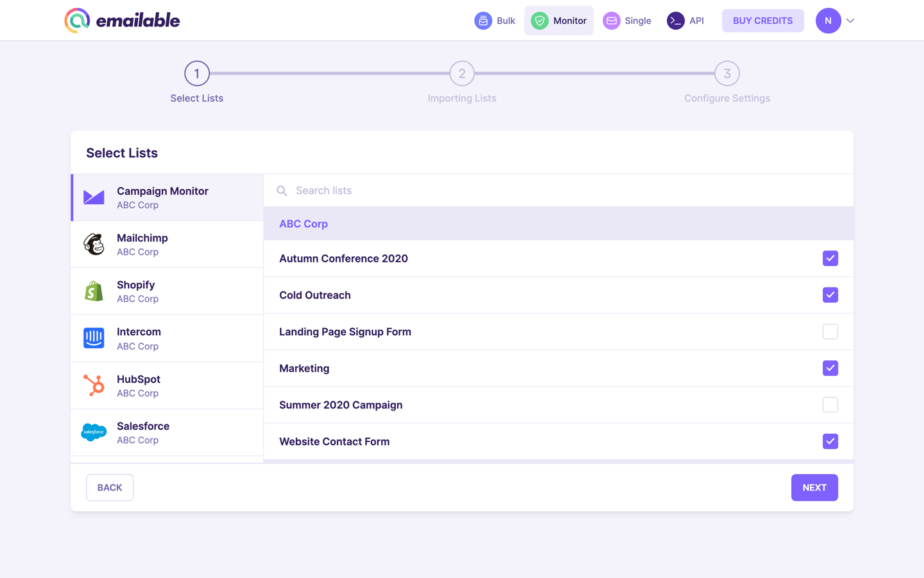Click the Shopify bag logo
Viewport: 924px width, 578px height.
[x=94, y=291]
